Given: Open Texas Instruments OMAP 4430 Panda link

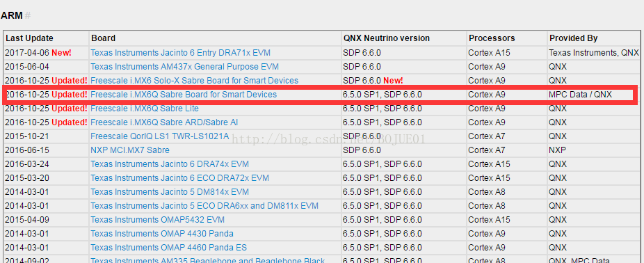Looking at the screenshot, I should coord(162,234).
